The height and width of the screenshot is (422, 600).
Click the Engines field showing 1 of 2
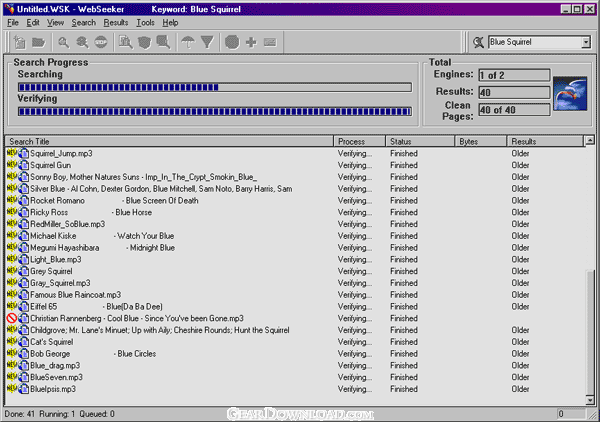(x=514, y=75)
